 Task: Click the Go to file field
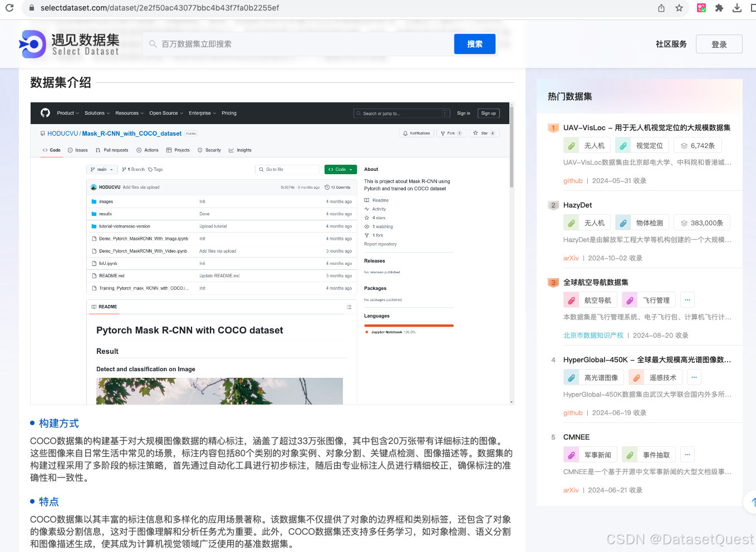287,169
